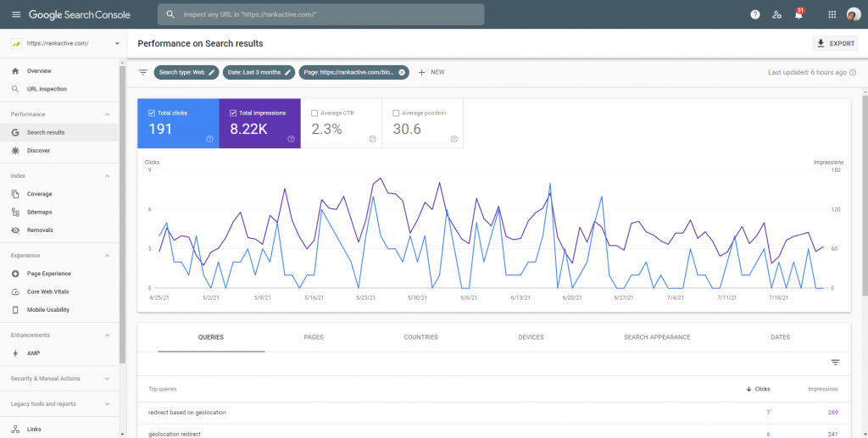Image resolution: width=868 pixels, height=438 pixels.
Task: Click the Core Web Vitals gauge icon
Action: click(x=15, y=292)
